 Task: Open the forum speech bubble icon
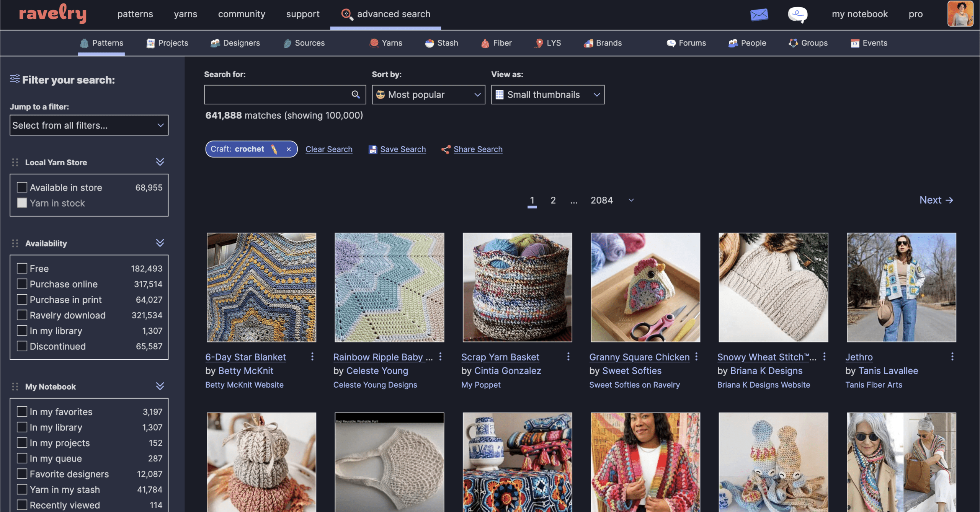coord(798,15)
